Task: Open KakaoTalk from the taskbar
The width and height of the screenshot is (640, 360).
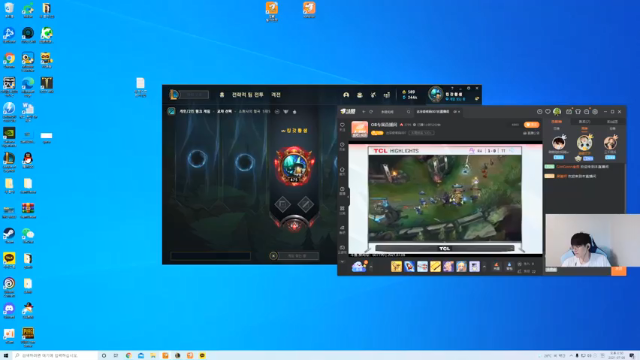Action: click(202, 356)
